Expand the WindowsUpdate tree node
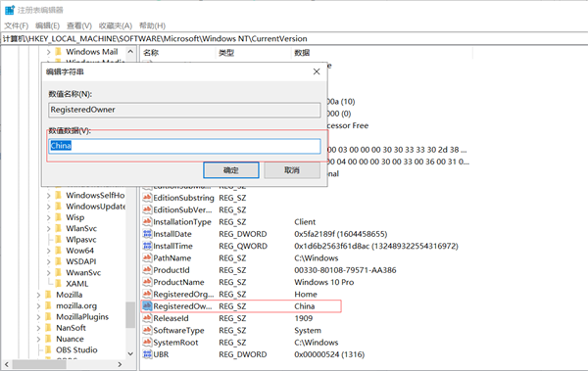The image size is (588, 371). [x=48, y=207]
